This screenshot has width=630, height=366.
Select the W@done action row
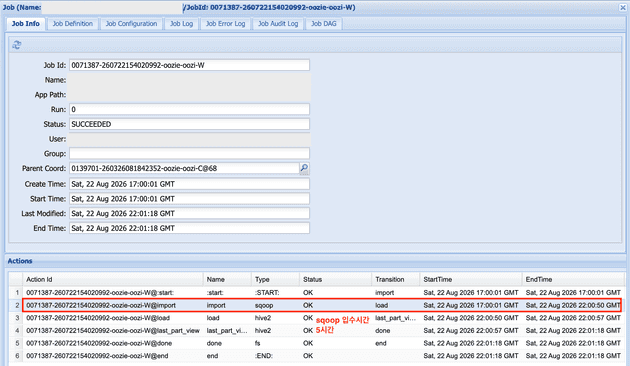click(x=317, y=343)
